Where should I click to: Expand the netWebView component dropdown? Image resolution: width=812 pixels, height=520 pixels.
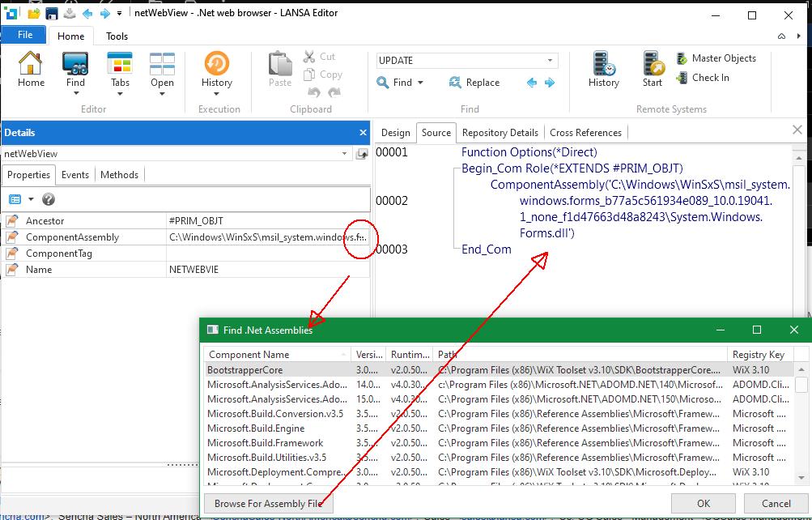coord(345,154)
